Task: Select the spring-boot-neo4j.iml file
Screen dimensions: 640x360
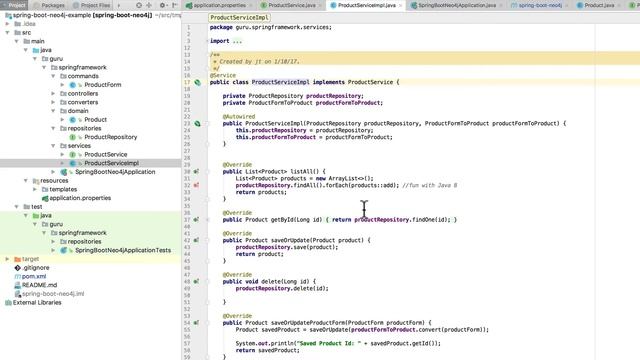Action: (x=53, y=293)
